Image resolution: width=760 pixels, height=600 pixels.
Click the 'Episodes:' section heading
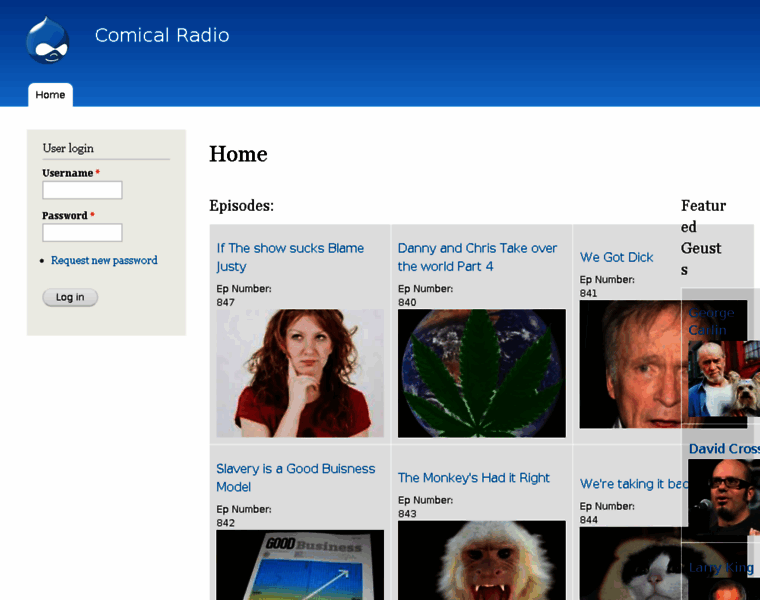(241, 205)
